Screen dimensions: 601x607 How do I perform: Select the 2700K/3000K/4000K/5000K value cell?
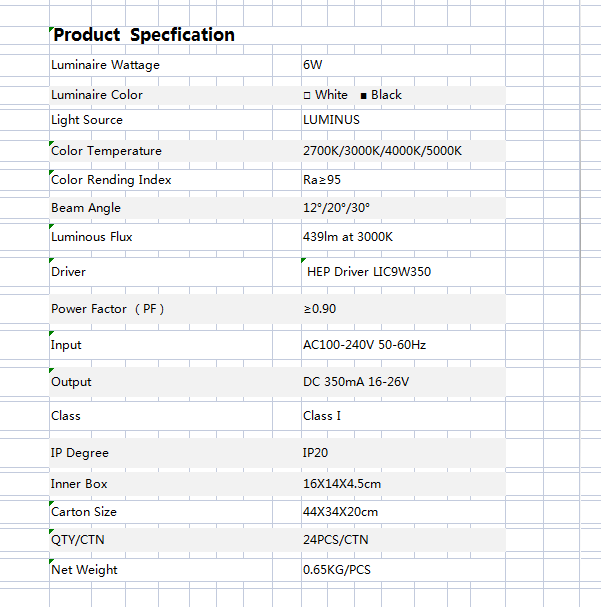click(x=382, y=151)
